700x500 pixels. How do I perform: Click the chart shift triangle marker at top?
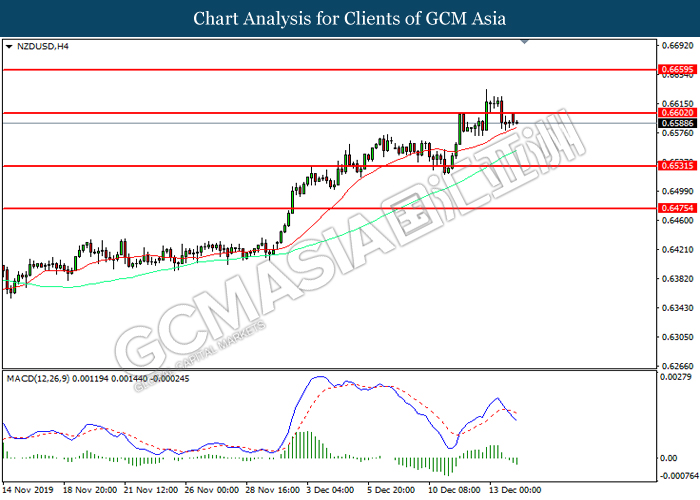(x=525, y=42)
